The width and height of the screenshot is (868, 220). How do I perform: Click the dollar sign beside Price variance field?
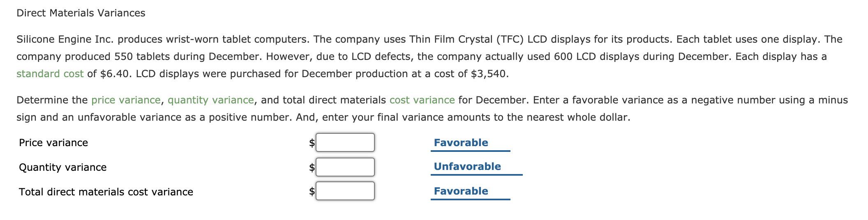click(x=312, y=143)
